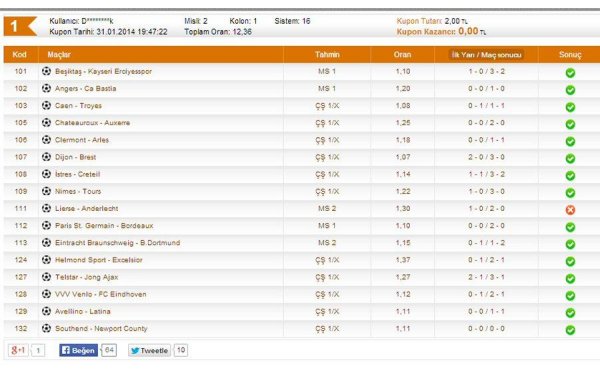600x385 pixels.
Task: Click odds value 1,37 for Helmond Sport
Action: point(403,260)
